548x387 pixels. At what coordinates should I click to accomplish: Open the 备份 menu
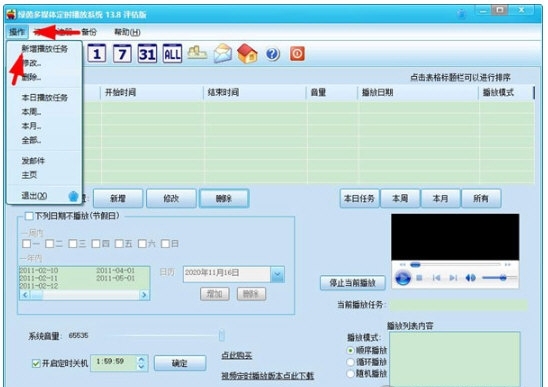89,32
